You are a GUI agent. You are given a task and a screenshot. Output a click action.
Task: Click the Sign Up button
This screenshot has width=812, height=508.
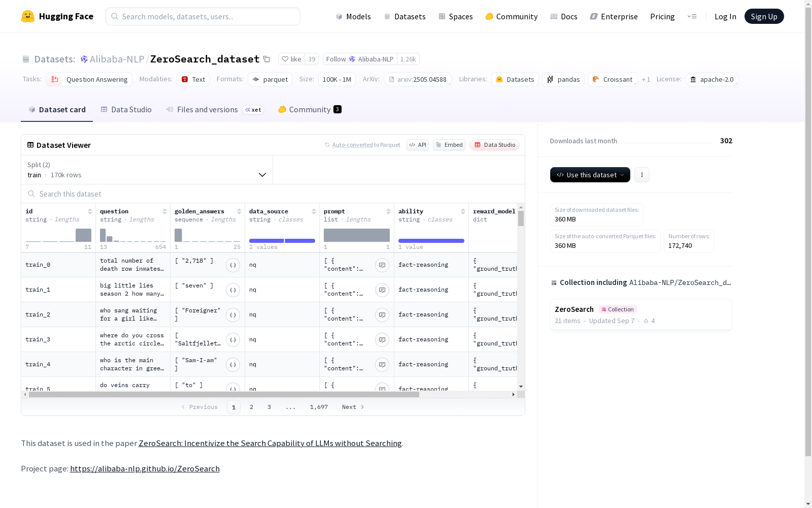point(764,16)
